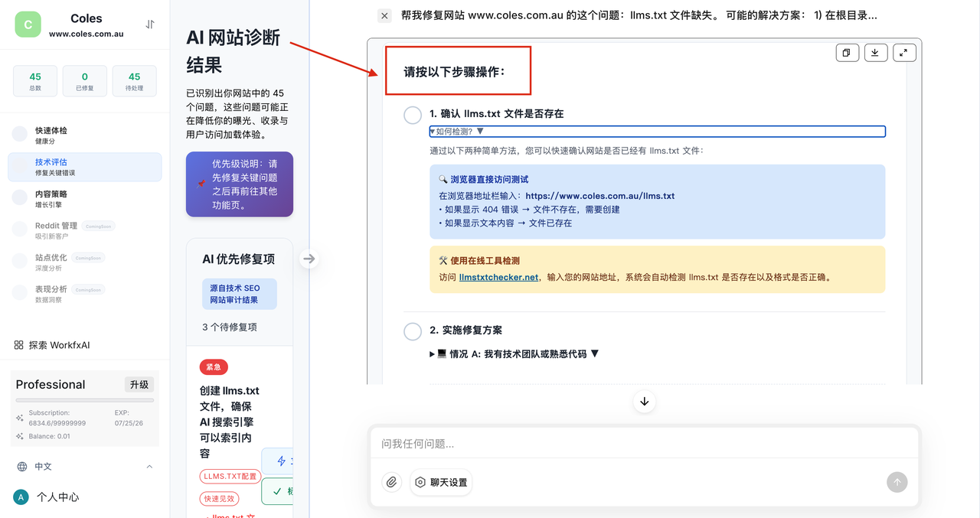Expand 情况 A: 我有技术团队或熟悉代码

pos(514,354)
